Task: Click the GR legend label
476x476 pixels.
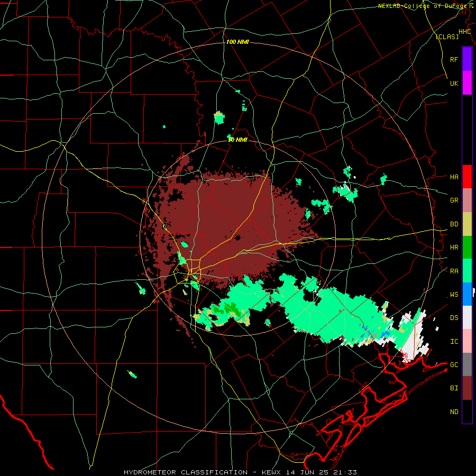Action: pyautogui.click(x=454, y=200)
